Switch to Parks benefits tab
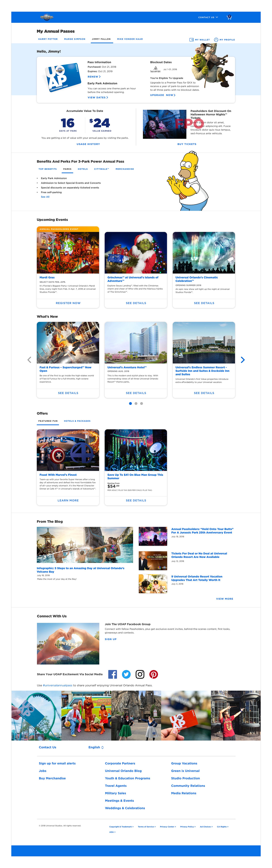The image size is (272, 868). coord(67,169)
